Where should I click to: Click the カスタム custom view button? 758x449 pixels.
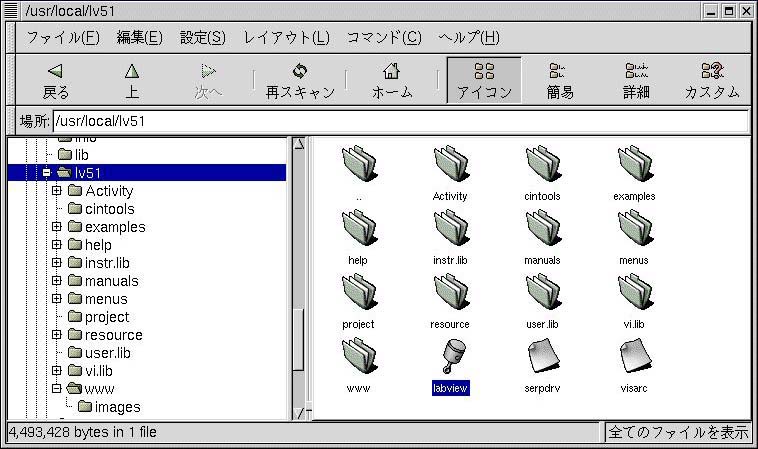coord(712,80)
